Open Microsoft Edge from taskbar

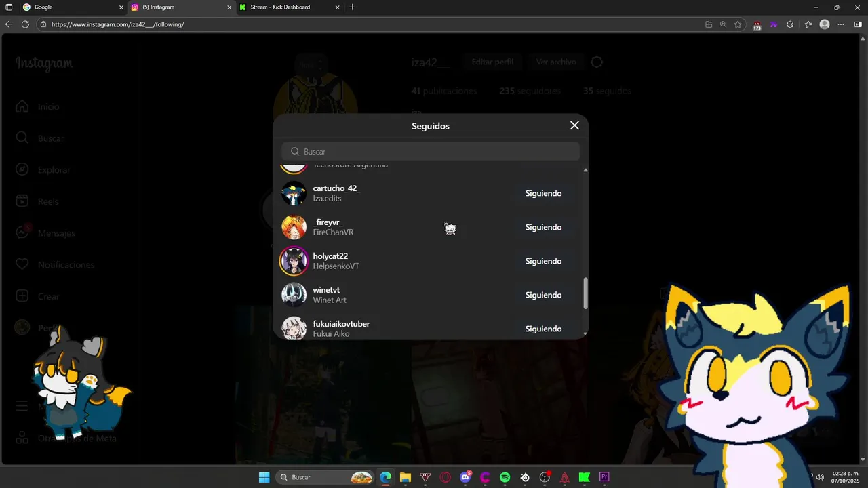(x=386, y=477)
